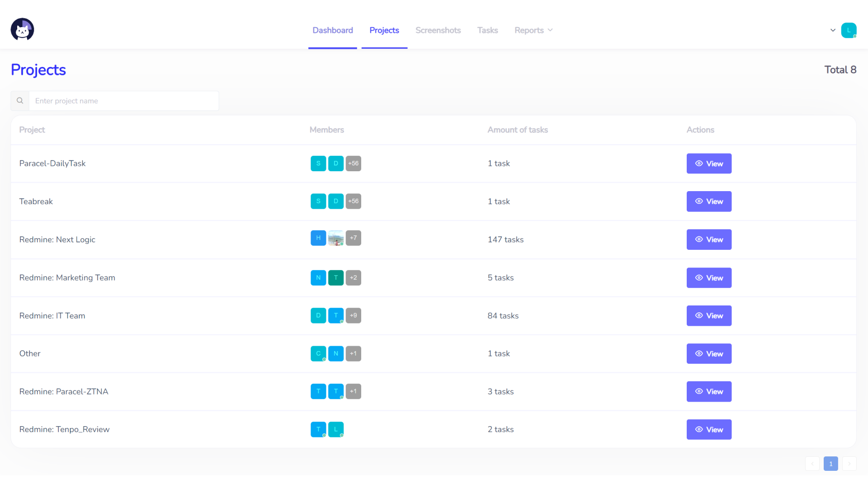
Task: Click the search magnifier icon
Action: 20,101
